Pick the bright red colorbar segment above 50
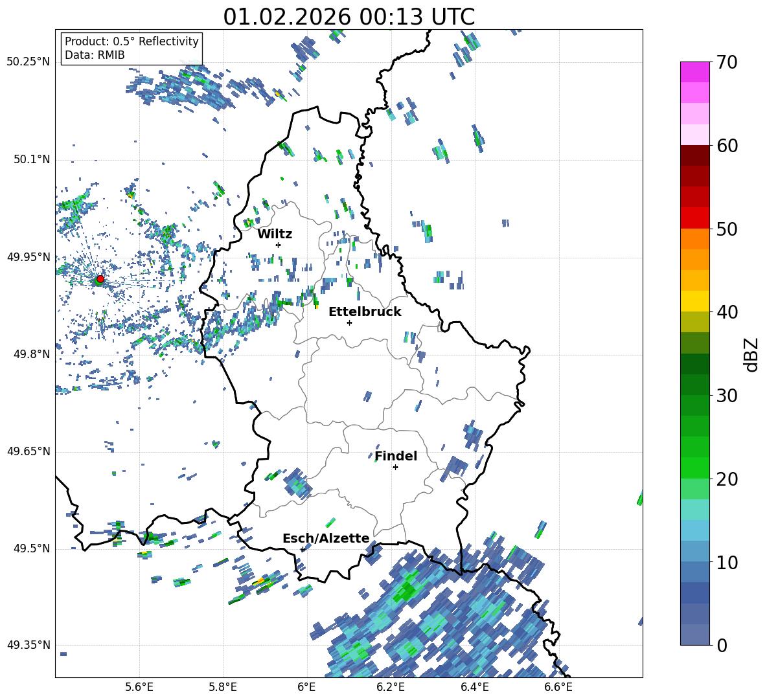 tap(695, 218)
